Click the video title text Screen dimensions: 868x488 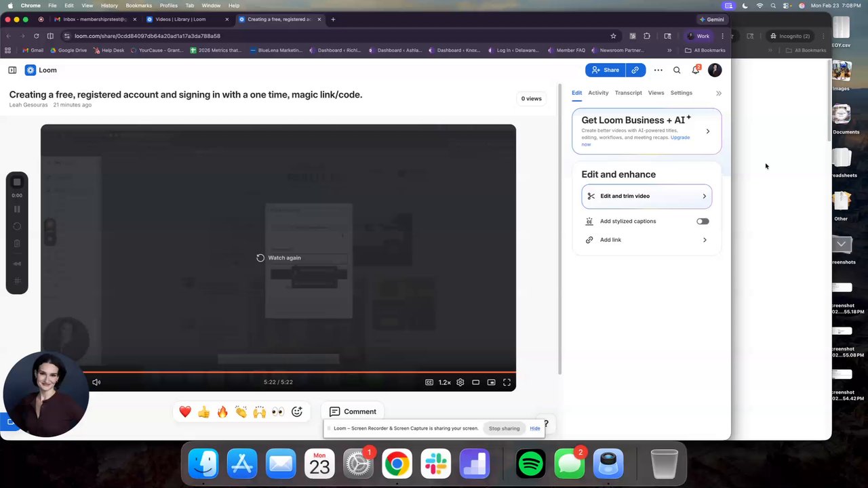tap(186, 94)
